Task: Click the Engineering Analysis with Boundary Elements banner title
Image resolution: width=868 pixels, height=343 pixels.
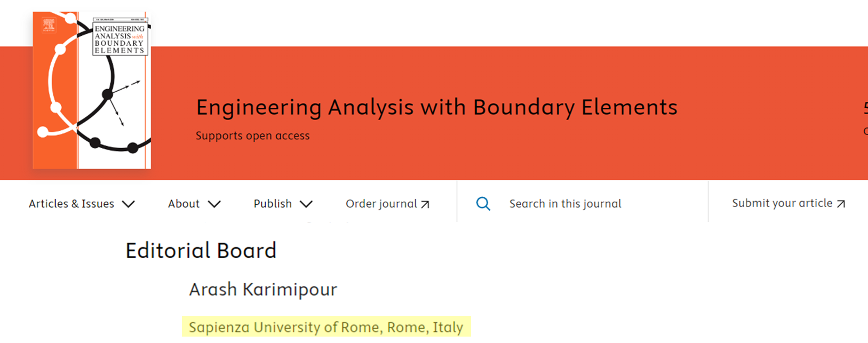Action: tap(436, 107)
